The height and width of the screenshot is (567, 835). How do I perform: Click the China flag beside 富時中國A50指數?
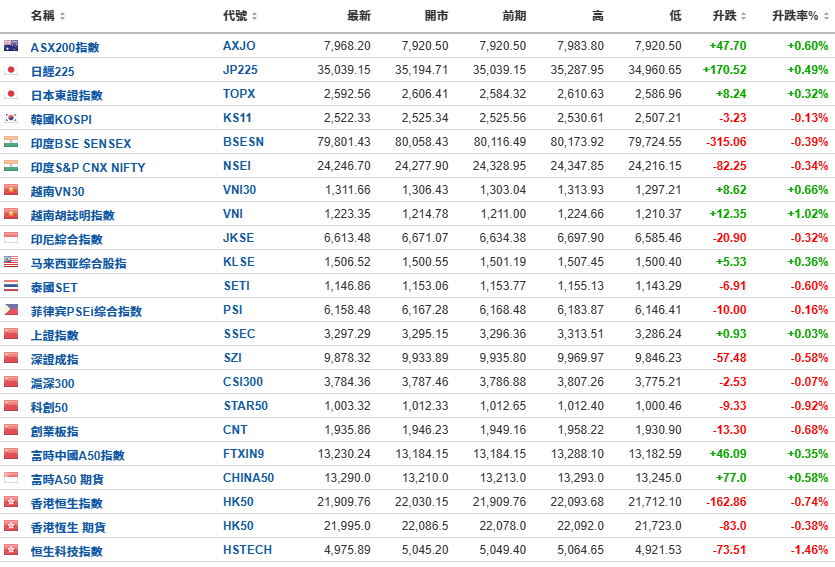11,454
